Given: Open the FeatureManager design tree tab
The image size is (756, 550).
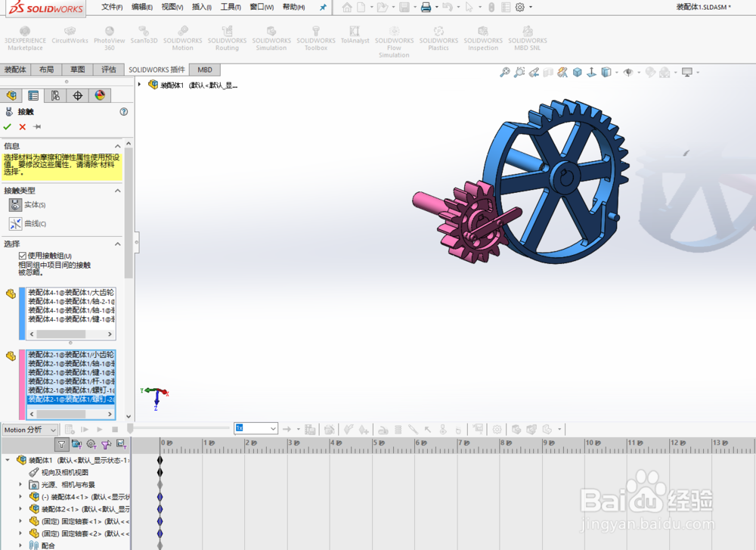Looking at the screenshot, I should (x=11, y=95).
